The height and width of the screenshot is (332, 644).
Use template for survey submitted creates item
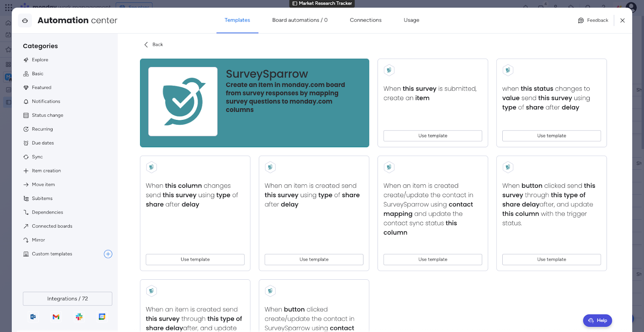[433, 136]
